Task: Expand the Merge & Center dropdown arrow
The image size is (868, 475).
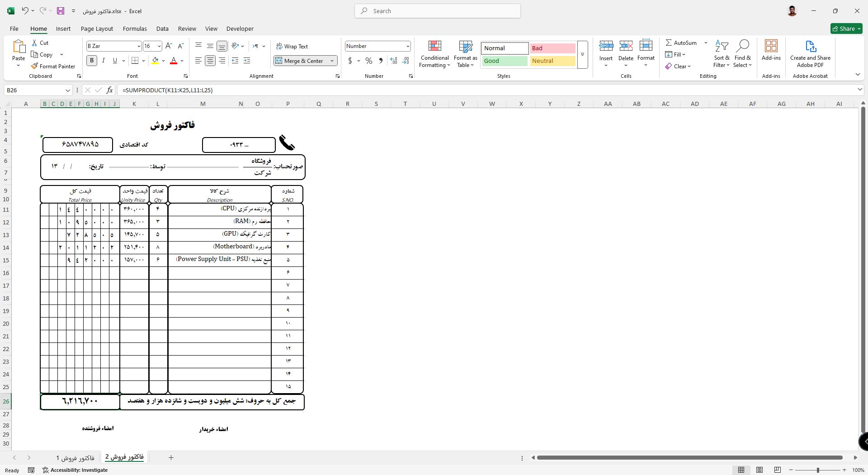Action: click(332, 61)
